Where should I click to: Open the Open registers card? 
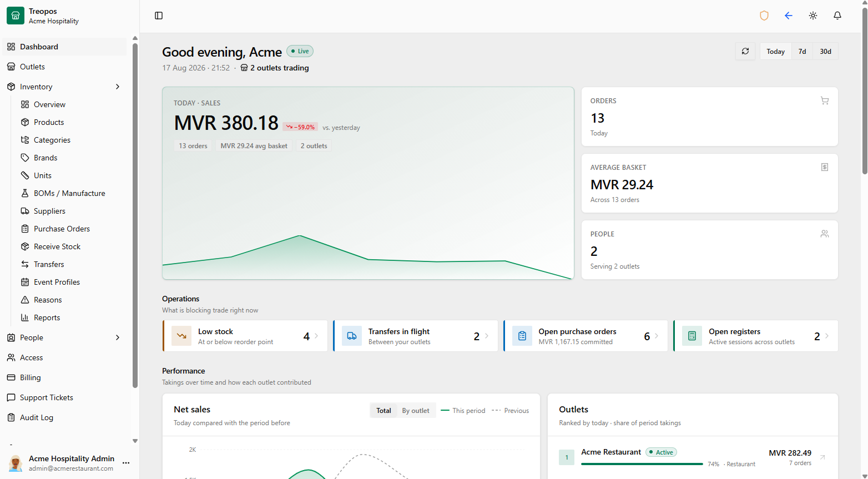click(755, 336)
